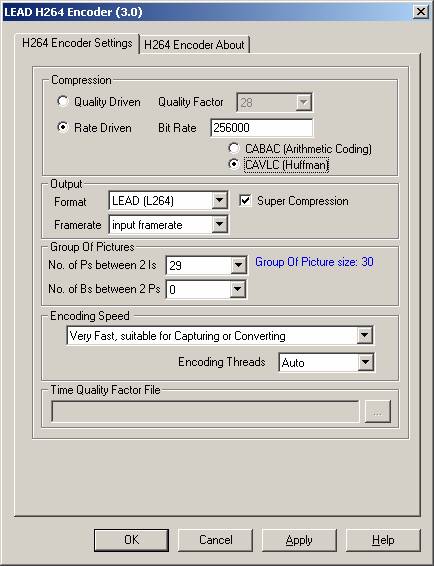Screen dimensions: 434x566
Task: Expand the Encoding Speed dropdown
Action: (x=365, y=336)
